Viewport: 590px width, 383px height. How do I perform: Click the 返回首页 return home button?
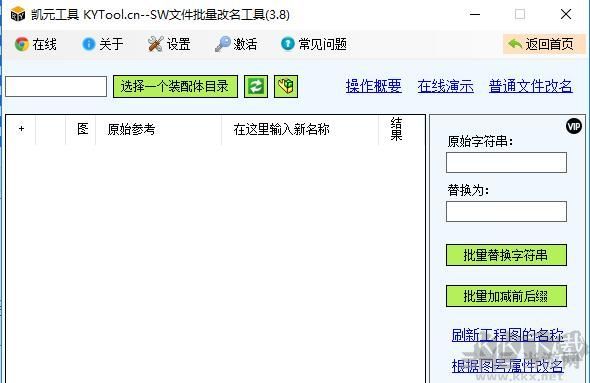pyautogui.click(x=544, y=44)
